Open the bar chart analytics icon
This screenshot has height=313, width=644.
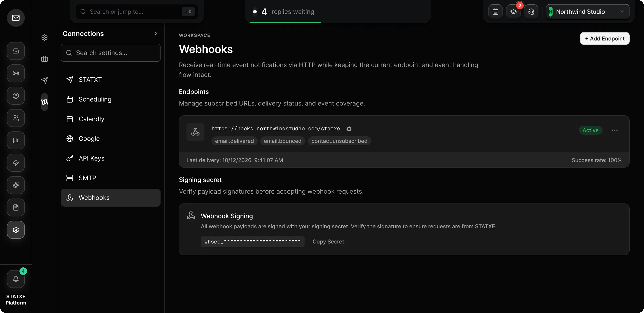click(16, 140)
